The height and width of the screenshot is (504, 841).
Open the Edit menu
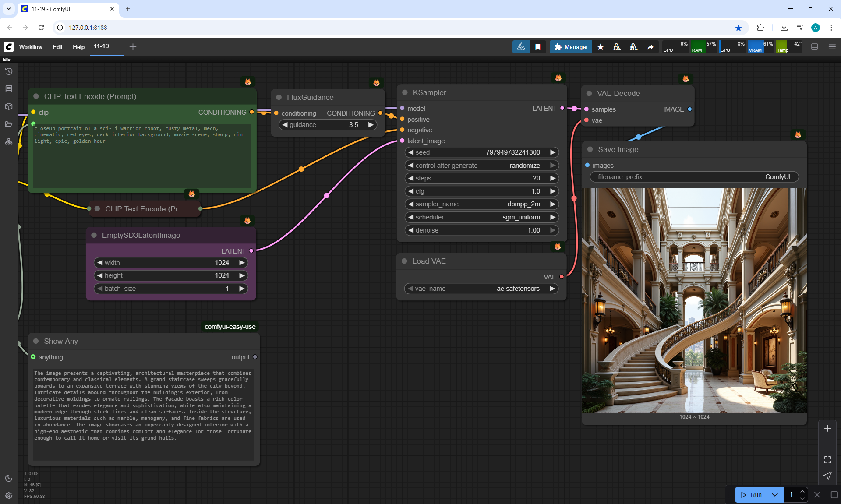tap(57, 47)
